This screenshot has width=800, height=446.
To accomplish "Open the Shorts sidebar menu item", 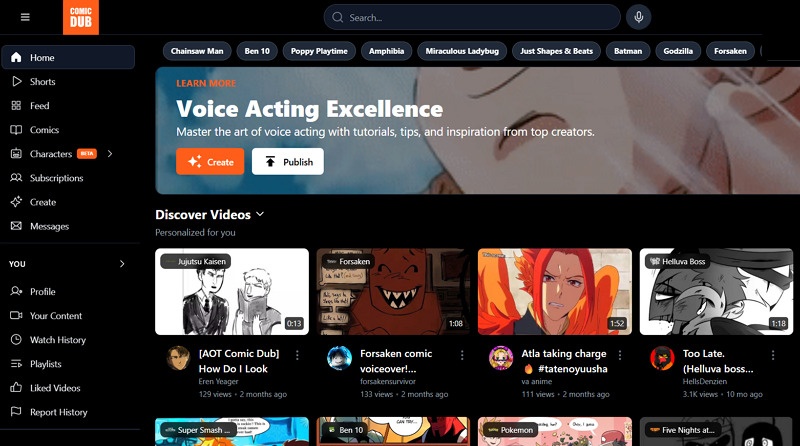I will (68, 81).
